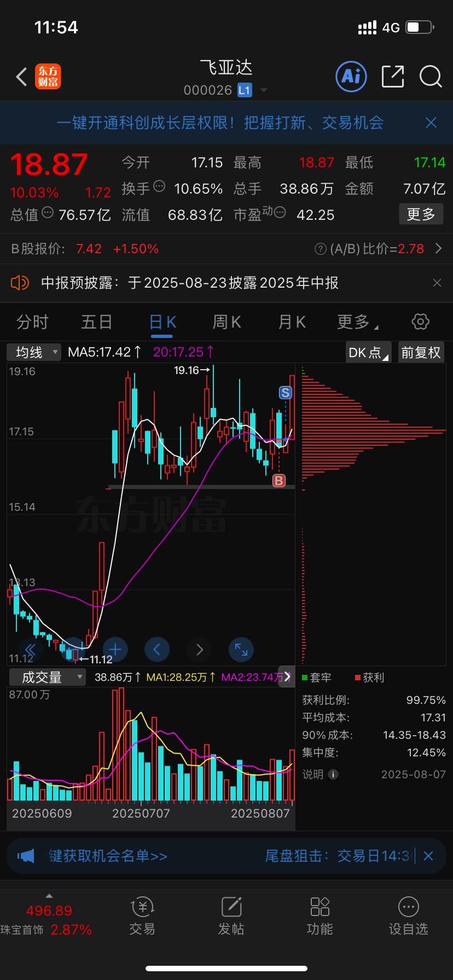Launch the AI assistant icon

pyautogui.click(x=351, y=77)
